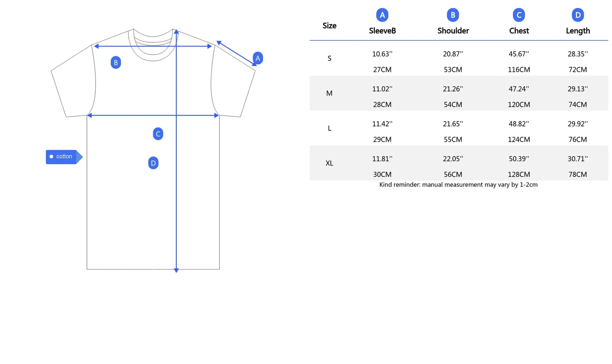Click the blue cotton tag label
The width and height of the screenshot is (612, 364).
(x=62, y=157)
